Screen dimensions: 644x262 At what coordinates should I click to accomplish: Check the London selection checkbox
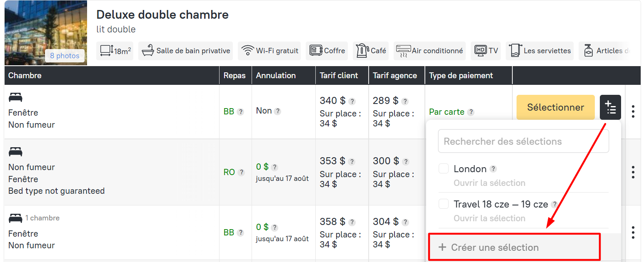pyautogui.click(x=444, y=168)
